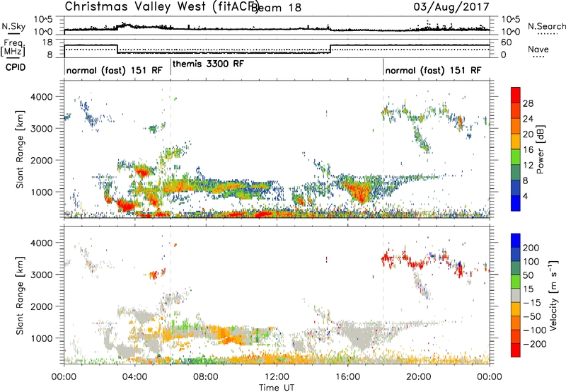Screen dimensions: 566x392
Task: Pick Power colorbar segment between 20 and 24
Action: click(516, 126)
